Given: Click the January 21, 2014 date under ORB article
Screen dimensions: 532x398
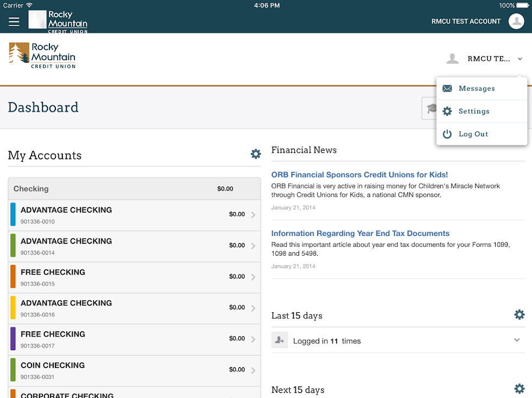Looking at the screenshot, I should pyautogui.click(x=293, y=208).
